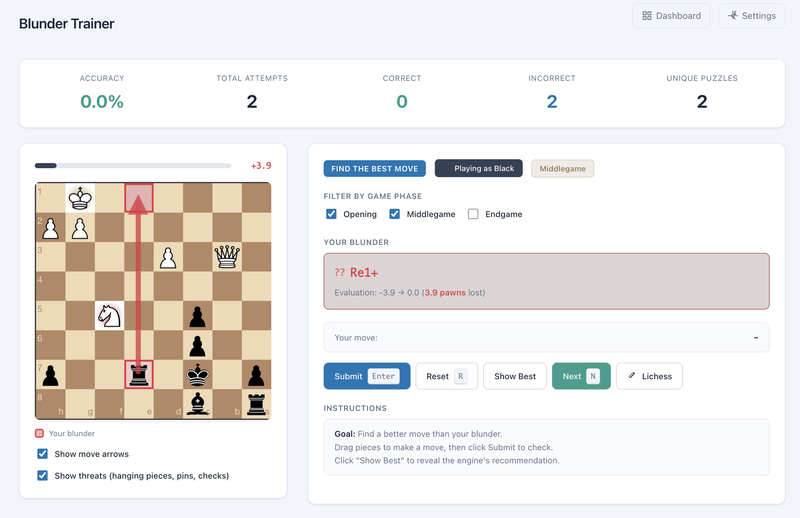Click the black rook on a8
800x518 pixels.
(x=256, y=404)
